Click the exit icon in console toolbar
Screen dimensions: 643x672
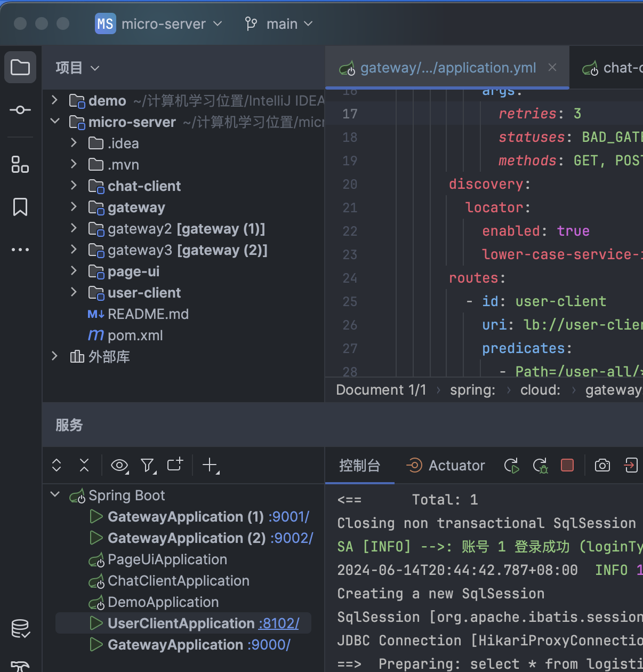631,465
